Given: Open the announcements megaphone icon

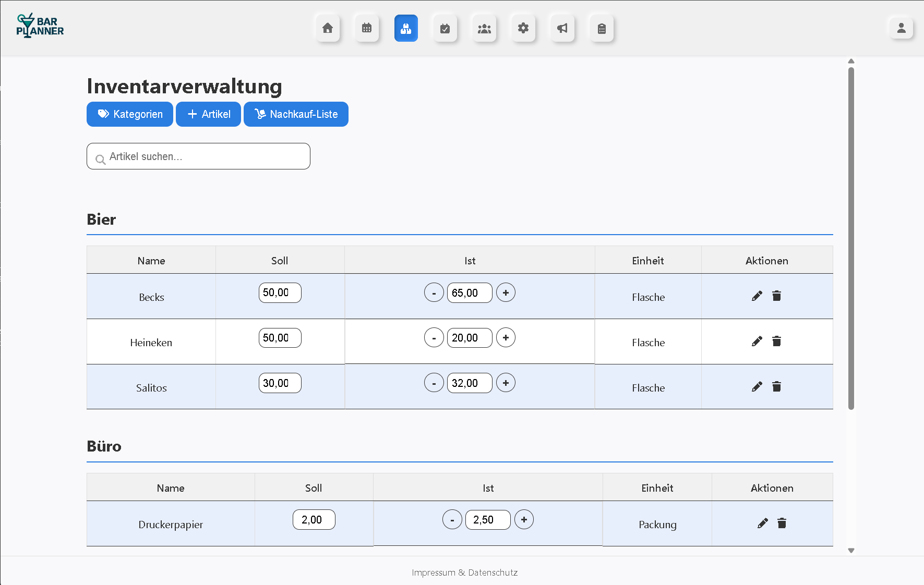Looking at the screenshot, I should click(x=562, y=28).
